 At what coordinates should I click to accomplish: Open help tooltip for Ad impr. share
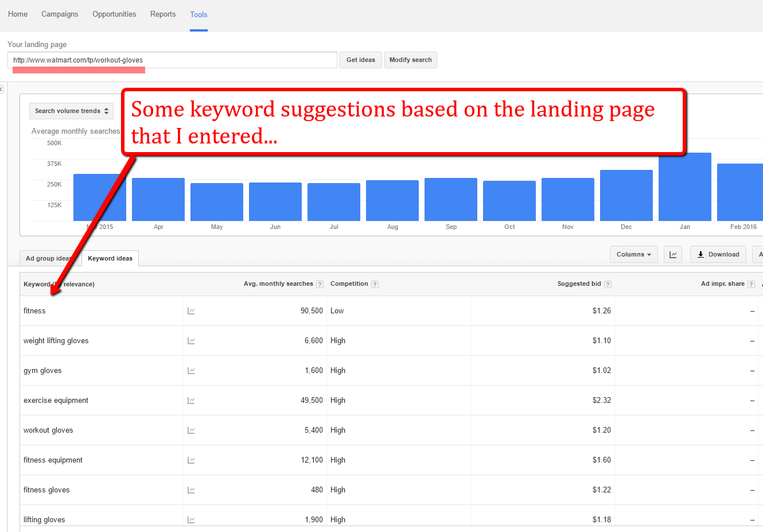[x=752, y=284]
